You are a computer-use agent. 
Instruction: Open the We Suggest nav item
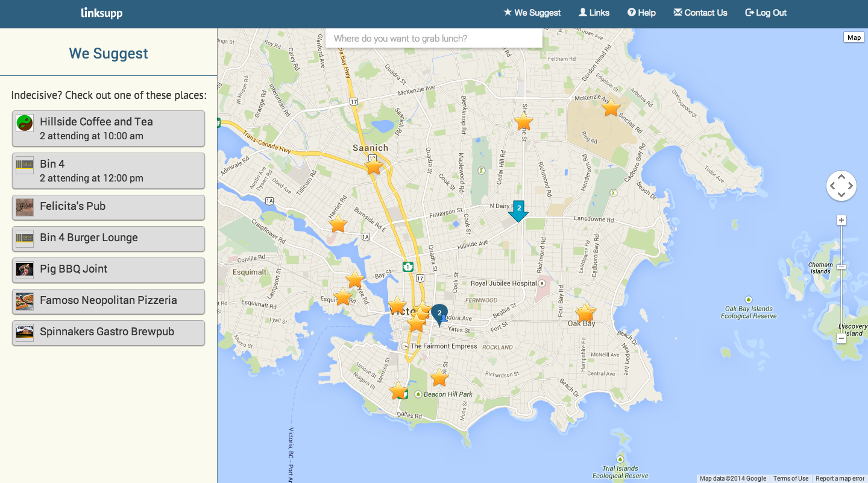(x=532, y=13)
